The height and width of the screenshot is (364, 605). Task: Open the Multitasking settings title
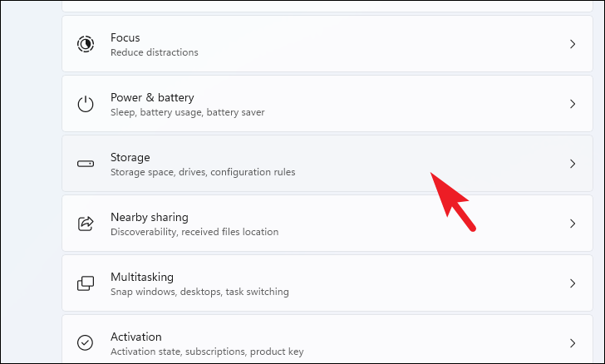tap(142, 277)
